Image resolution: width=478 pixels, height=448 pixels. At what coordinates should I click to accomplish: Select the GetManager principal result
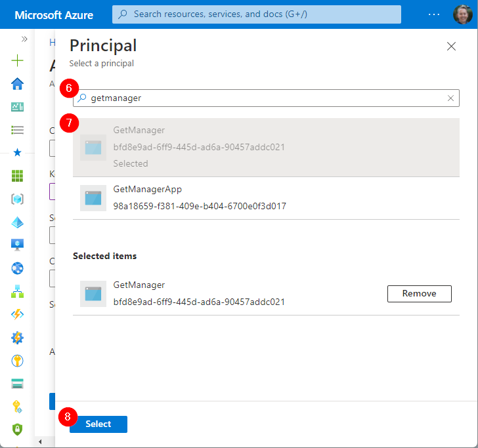(266, 148)
